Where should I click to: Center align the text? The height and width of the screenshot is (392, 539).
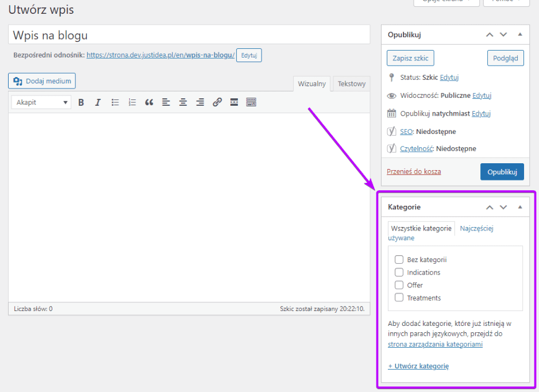pyautogui.click(x=183, y=102)
